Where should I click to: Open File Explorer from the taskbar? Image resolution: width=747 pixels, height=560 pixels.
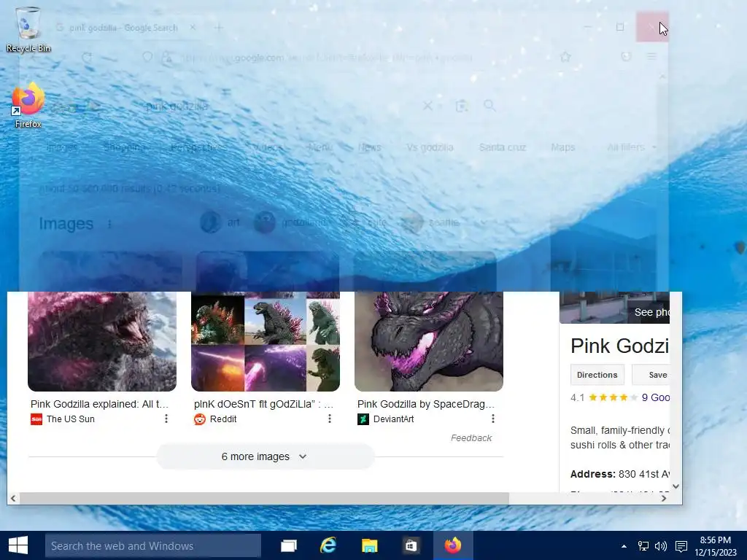pos(369,545)
